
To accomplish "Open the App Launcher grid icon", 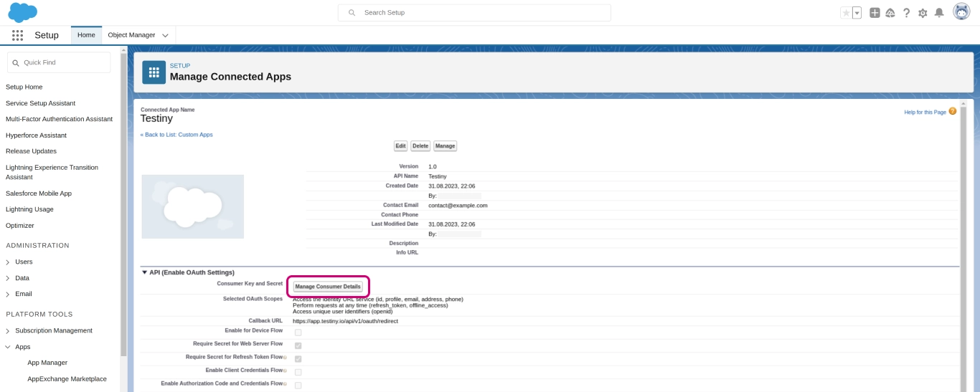I will click(17, 35).
